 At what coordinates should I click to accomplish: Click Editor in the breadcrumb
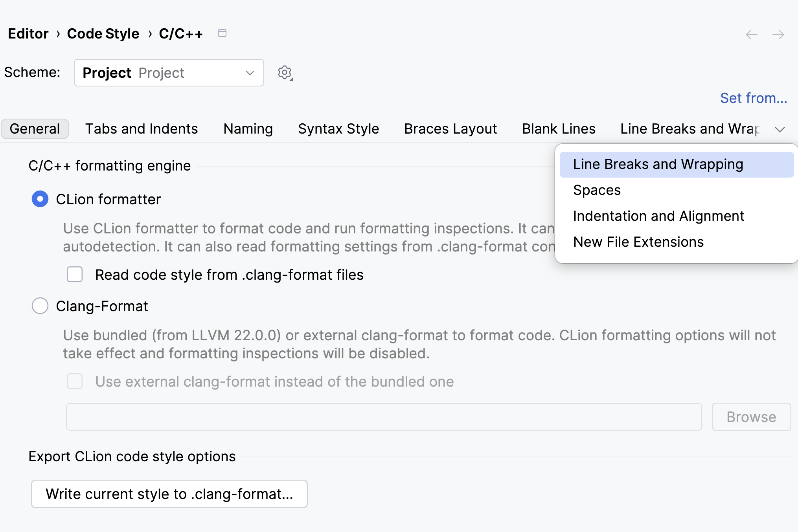click(x=28, y=34)
